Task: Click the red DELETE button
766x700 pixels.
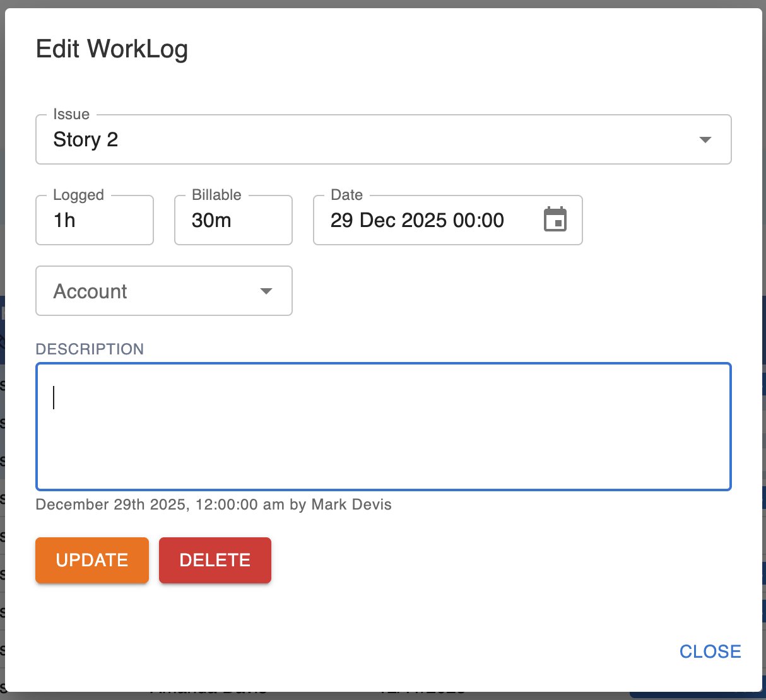Action: click(215, 560)
